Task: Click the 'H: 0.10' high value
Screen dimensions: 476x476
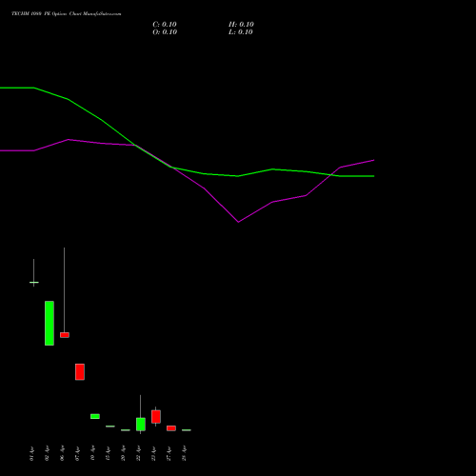Action: [x=241, y=25]
